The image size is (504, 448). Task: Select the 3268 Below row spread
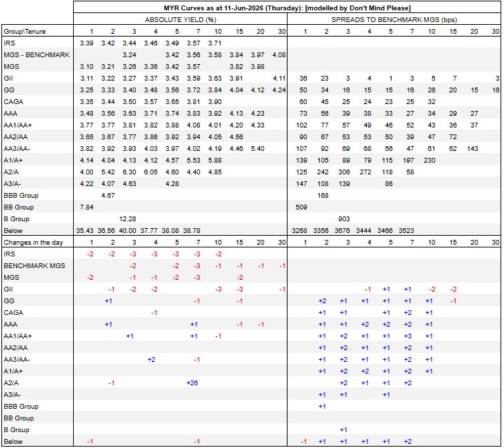299,231
